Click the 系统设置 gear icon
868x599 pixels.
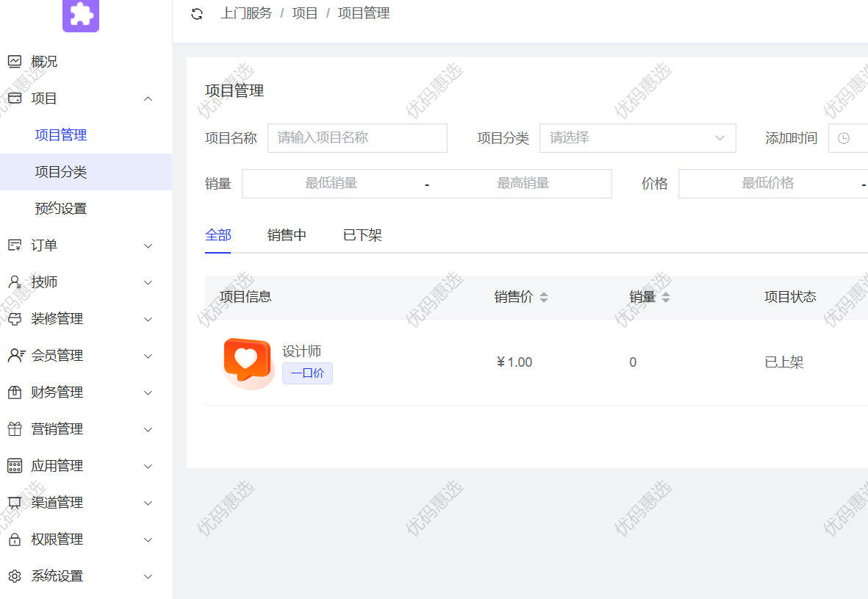tap(15, 576)
